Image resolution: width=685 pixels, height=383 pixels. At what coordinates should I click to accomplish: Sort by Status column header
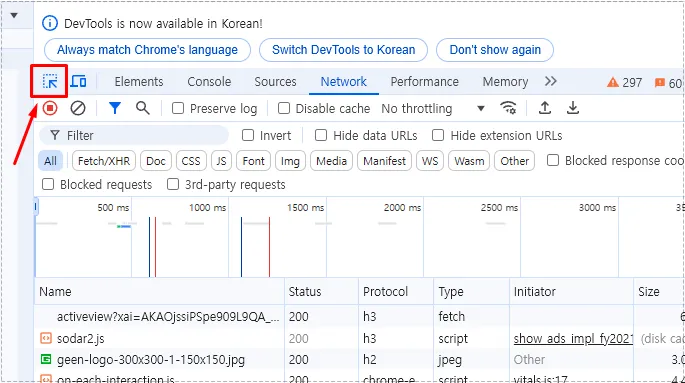coord(321,291)
